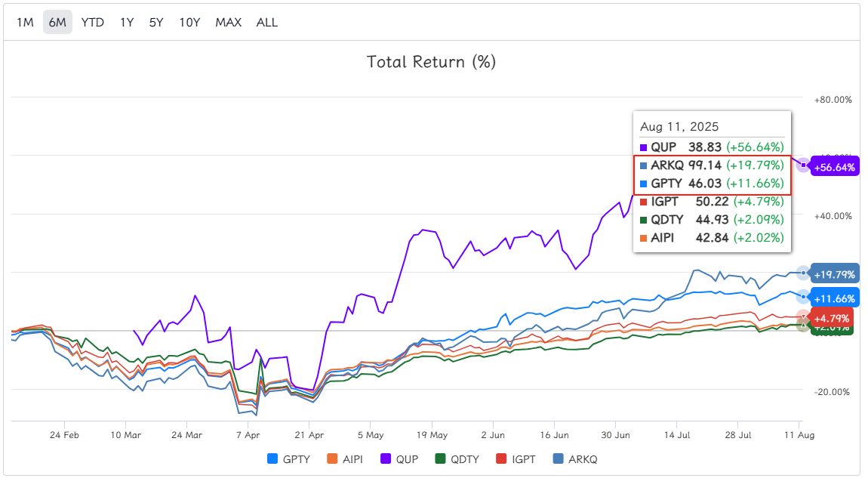Image resolution: width=868 pixels, height=497 pixels.
Task: Toggle IGPT series in the legend
Action: (516, 459)
